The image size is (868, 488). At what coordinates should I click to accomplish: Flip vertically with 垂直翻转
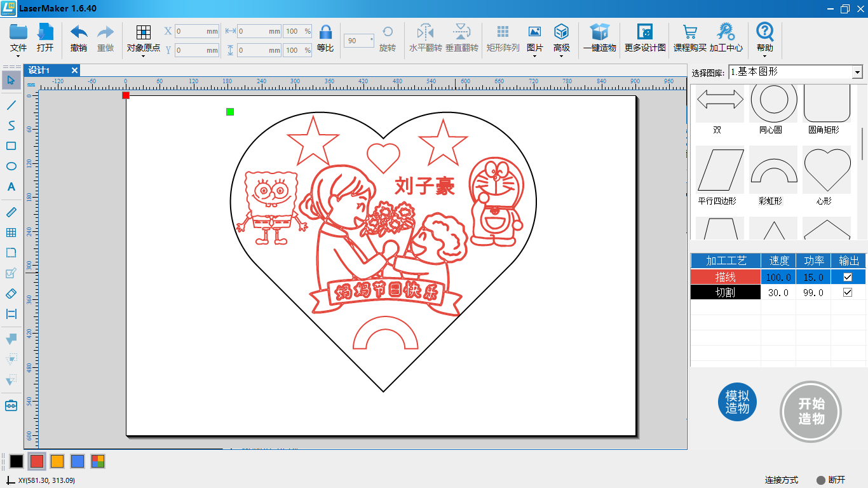[x=462, y=32]
